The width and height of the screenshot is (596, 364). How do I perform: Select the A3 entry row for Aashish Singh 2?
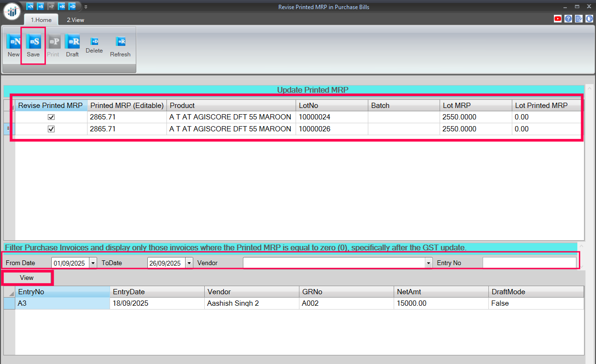click(x=62, y=303)
